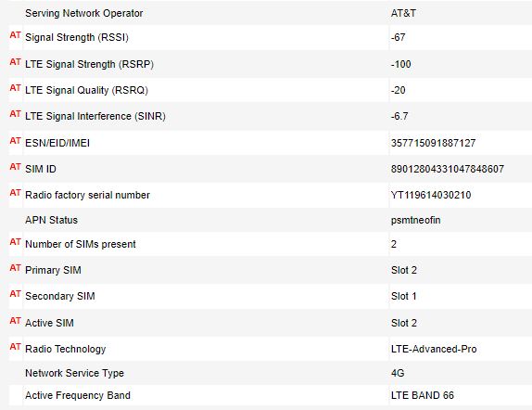532x410 pixels.
Task: Click the LTE BAND 66 frequency value
Action: [423, 395]
